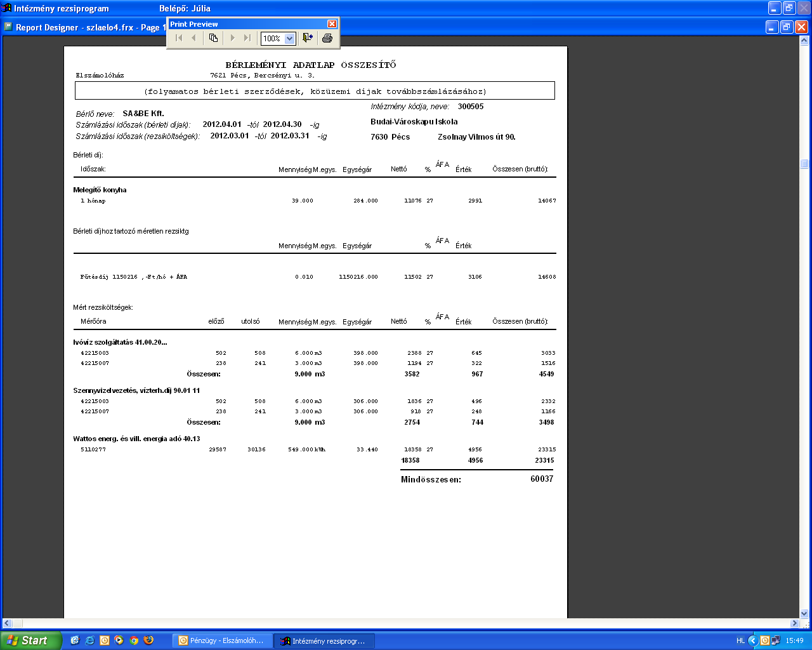Click the Mindösszesen: label

[431, 480]
